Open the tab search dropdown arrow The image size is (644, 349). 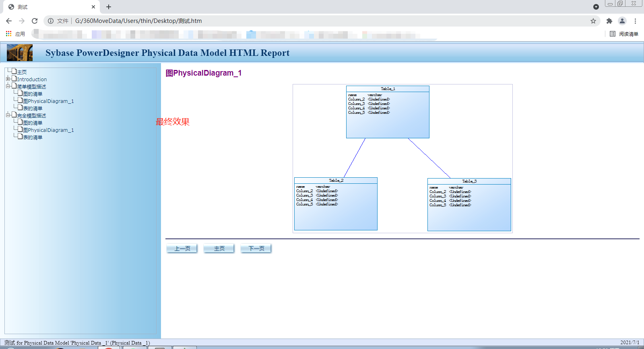tap(596, 7)
